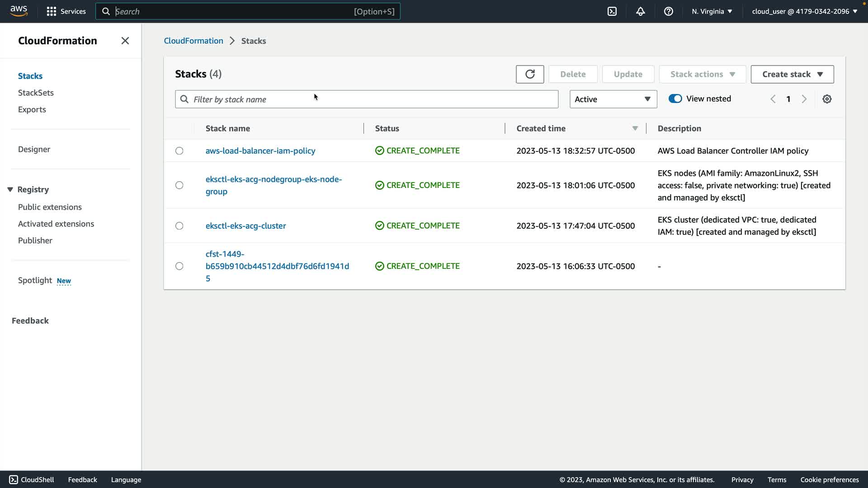
Task: Go to AWS home logo
Action: tap(19, 11)
